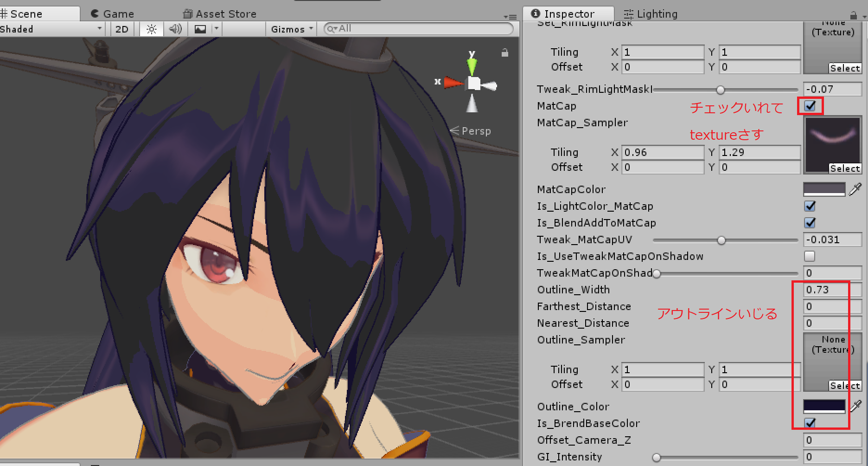Toggle scene lighting sun icon
This screenshot has height=466, width=868.
[151, 29]
